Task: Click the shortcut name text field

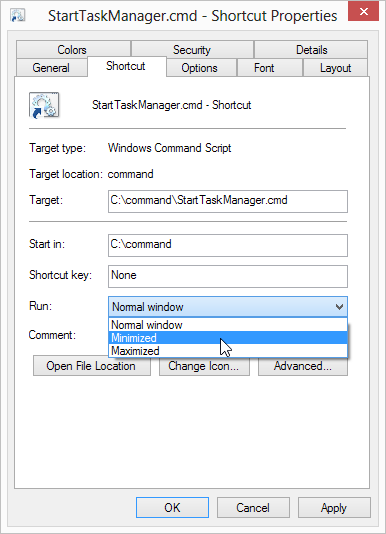Action: pos(172,105)
